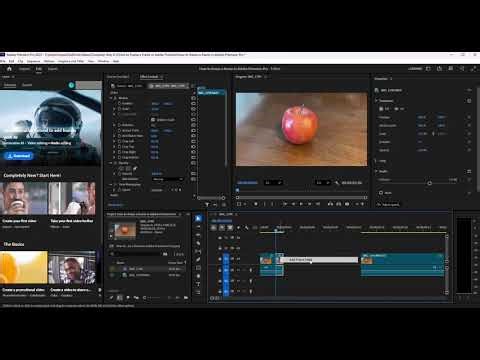Select the Type tool
The width and height of the screenshot is (480, 360).
point(198,284)
